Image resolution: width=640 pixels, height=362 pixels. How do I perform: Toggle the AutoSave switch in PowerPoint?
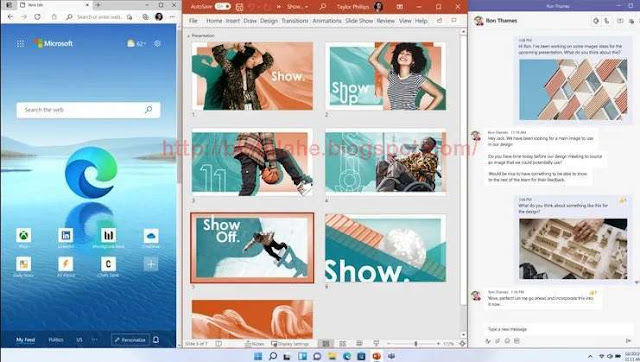[222, 7]
